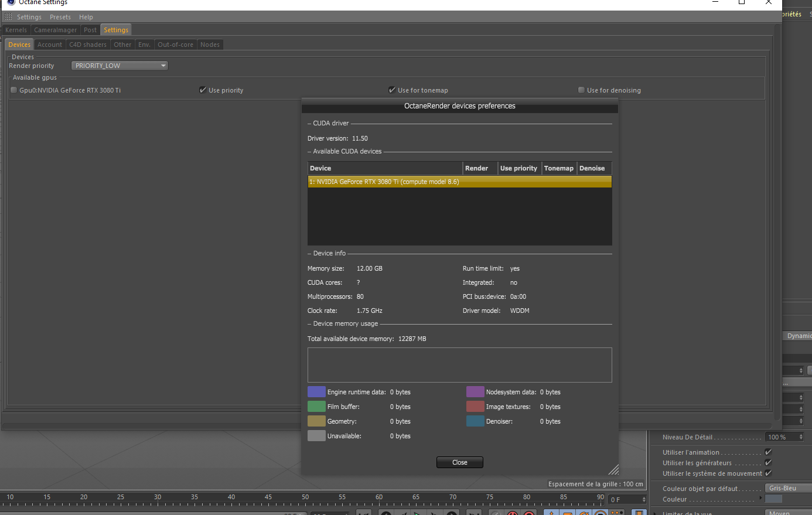The width and height of the screenshot is (812, 515).
Task: Click the Driver model value WDDM
Action: pyautogui.click(x=520, y=311)
